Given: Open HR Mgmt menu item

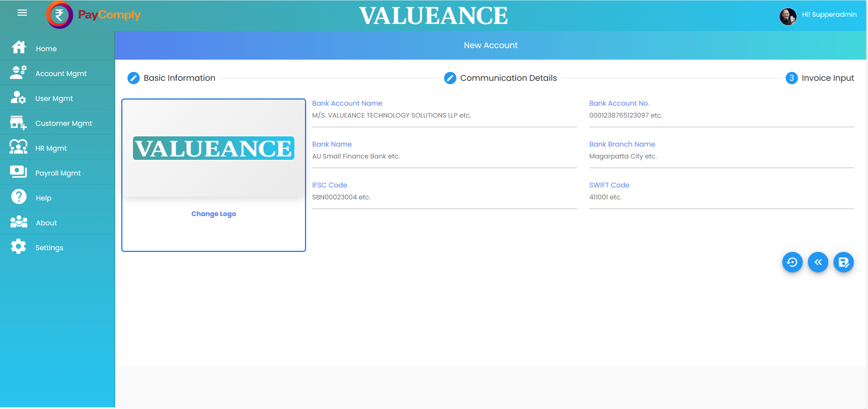Looking at the screenshot, I should point(57,147).
